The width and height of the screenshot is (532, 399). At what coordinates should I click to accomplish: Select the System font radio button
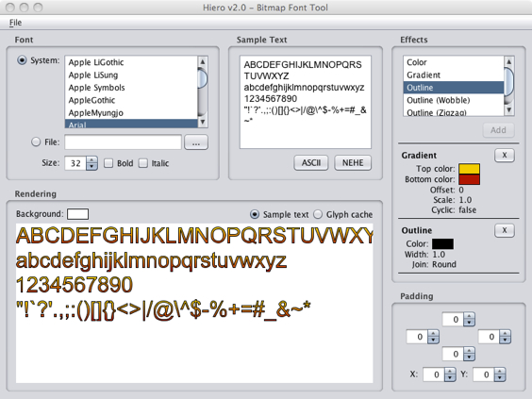(22, 60)
